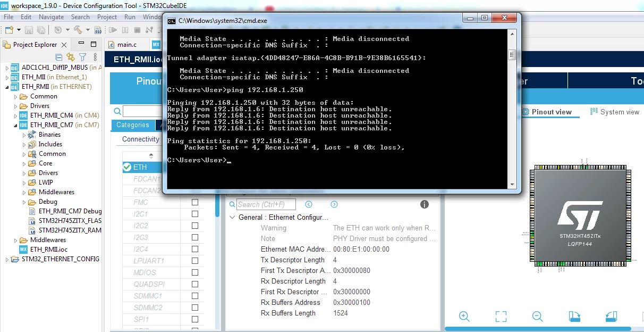
Task: Zoom in on the chip pinout
Action: coord(464,317)
